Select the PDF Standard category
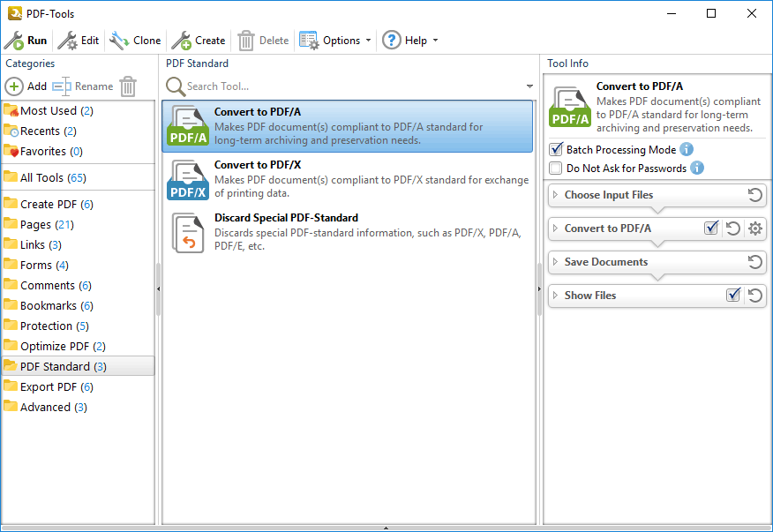The height and width of the screenshot is (532, 773). [78, 366]
